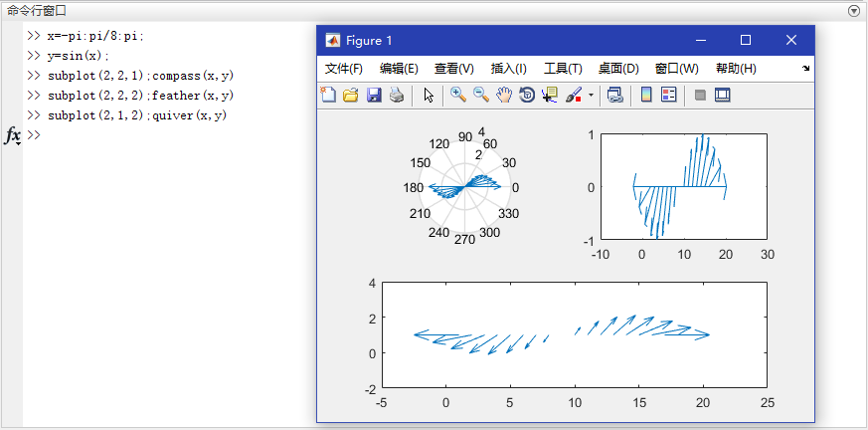Click the compass polar plot
This screenshot has width=868, height=430.
click(465, 187)
